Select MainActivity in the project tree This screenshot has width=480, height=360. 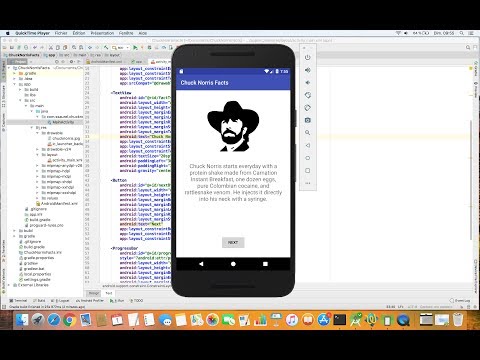[63, 122]
